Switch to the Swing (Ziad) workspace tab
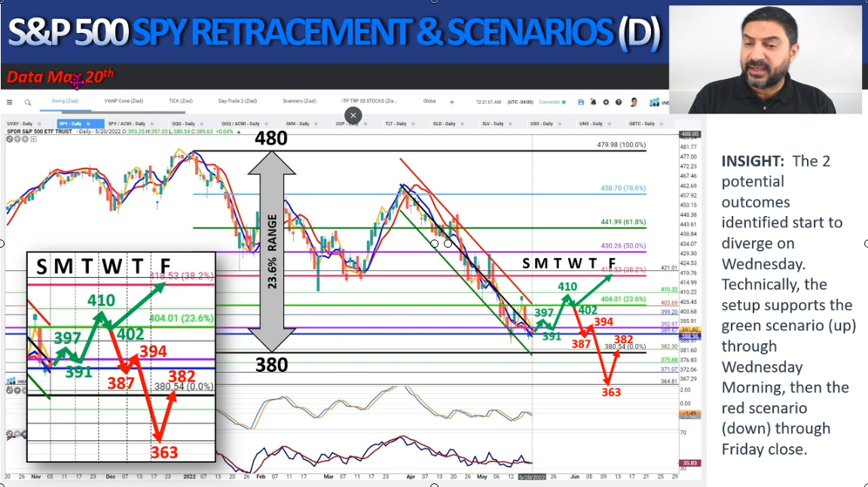The width and height of the screenshot is (868, 487). pyautogui.click(x=65, y=101)
